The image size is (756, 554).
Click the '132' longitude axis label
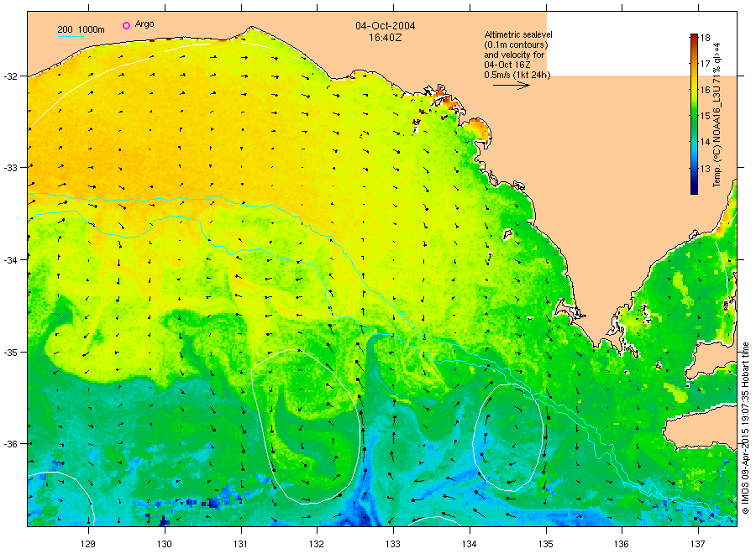tap(317, 545)
